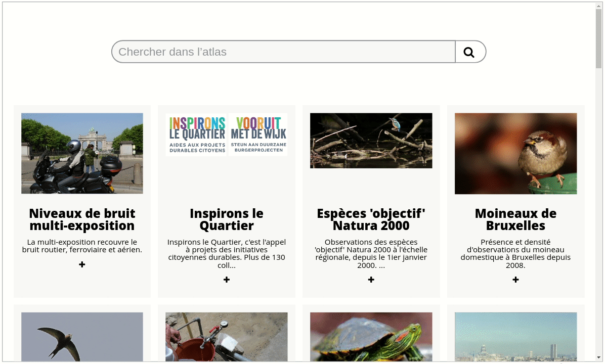Expand the Moineaux de Bruxelles plus icon
605x364 pixels.
click(515, 280)
